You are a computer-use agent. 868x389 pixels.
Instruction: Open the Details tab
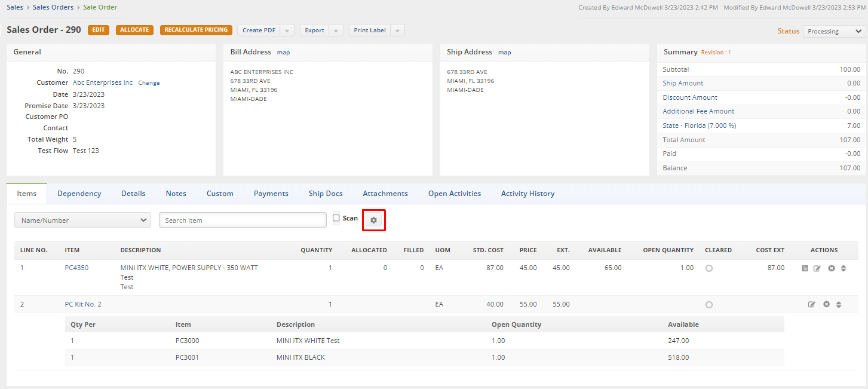133,194
